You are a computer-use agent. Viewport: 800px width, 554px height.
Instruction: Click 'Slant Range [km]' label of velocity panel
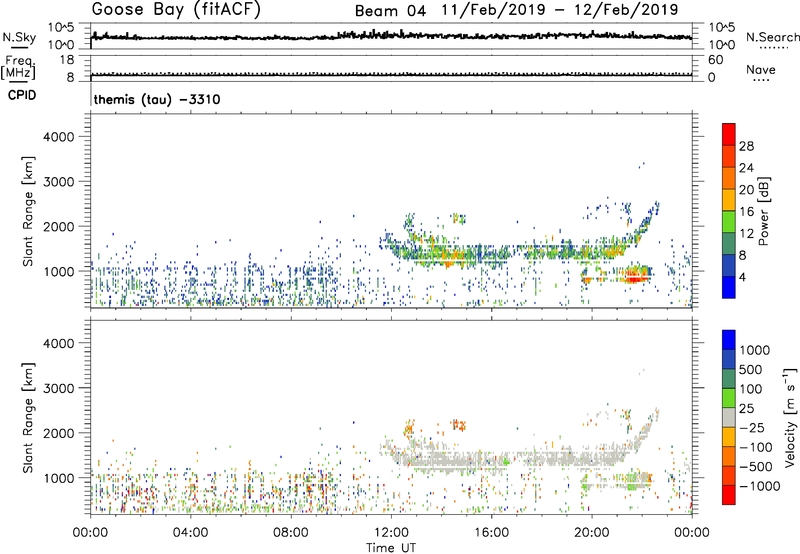click(x=28, y=418)
